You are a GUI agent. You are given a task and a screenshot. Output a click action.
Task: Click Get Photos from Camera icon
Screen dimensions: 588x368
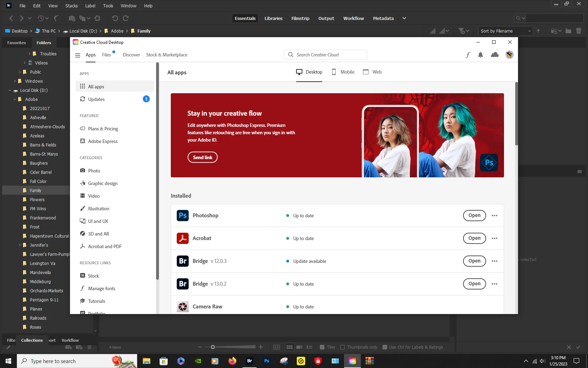[72, 18]
